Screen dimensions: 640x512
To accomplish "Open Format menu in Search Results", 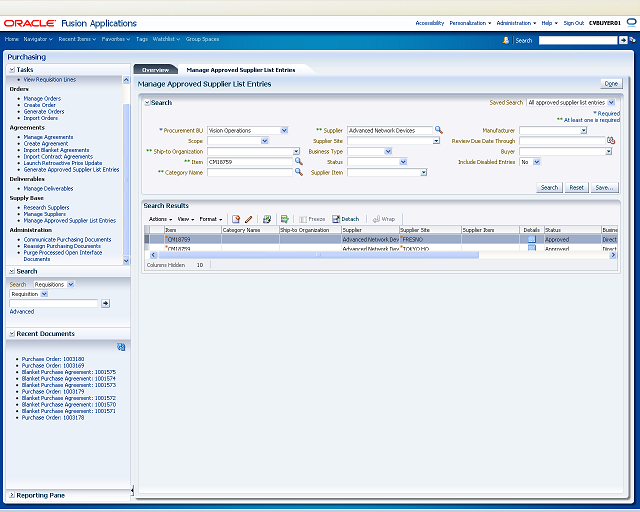I will click(x=211, y=219).
